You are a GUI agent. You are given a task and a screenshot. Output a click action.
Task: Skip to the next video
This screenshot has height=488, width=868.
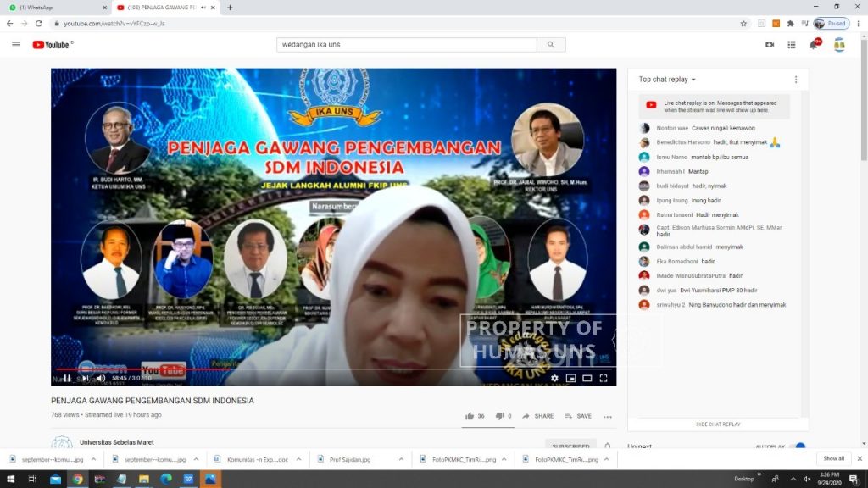pos(85,379)
